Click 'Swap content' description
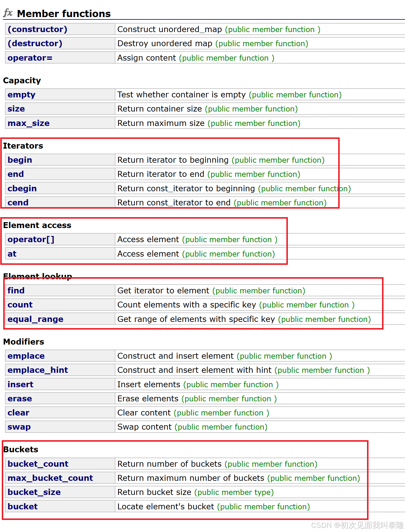This screenshot has width=405, height=532. [x=145, y=427]
